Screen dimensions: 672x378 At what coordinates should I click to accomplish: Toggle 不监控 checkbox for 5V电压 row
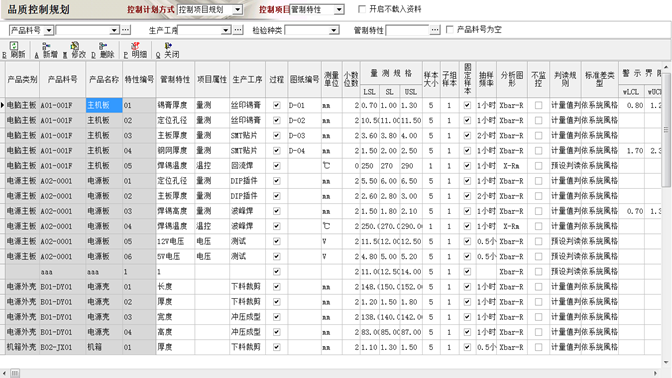(538, 256)
